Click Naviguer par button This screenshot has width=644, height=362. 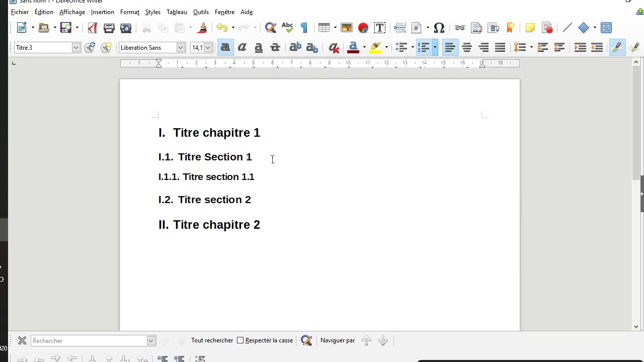point(338,340)
